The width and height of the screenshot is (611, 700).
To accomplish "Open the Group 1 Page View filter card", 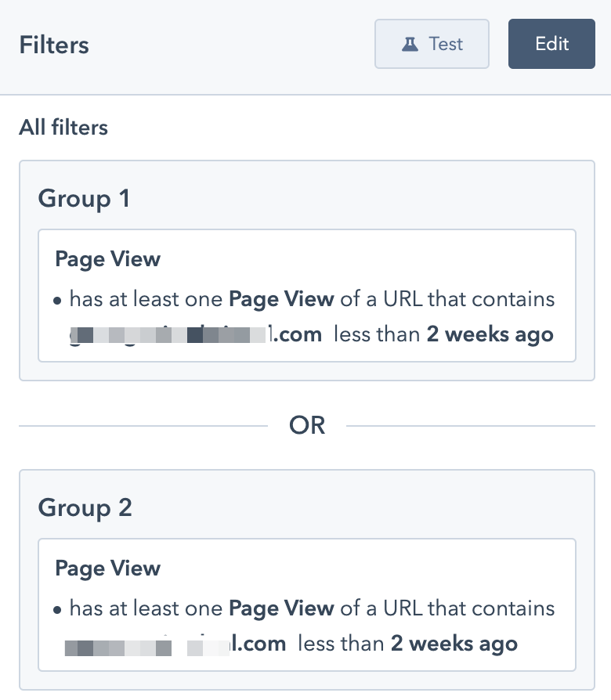I will coord(307,295).
